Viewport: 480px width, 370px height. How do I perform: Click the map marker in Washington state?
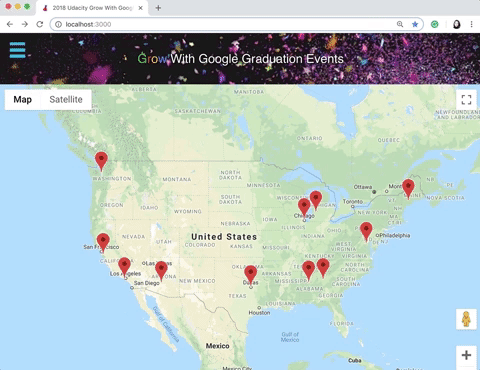click(x=101, y=161)
